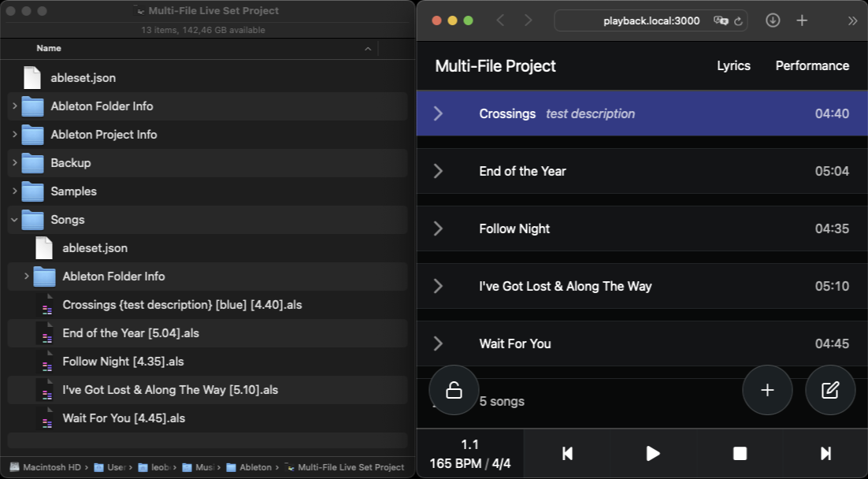868x479 pixels.
Task: Click the add song plus icon
Action: (767, 389)
